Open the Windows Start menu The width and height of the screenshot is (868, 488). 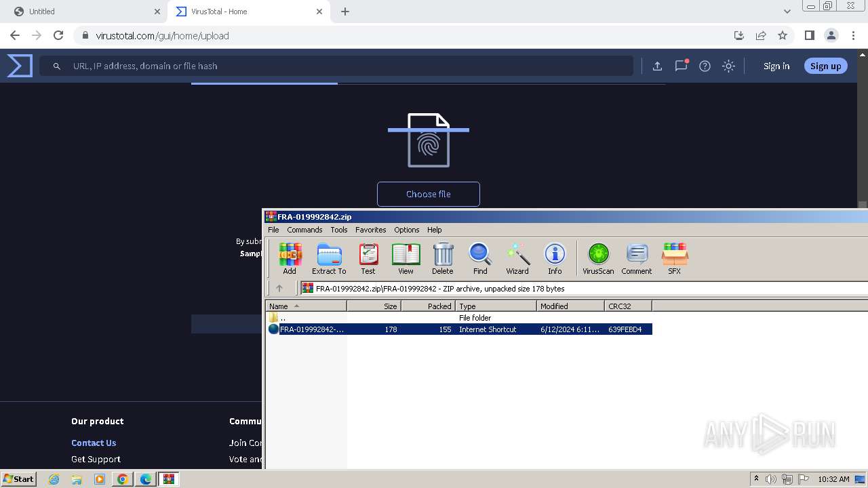tap(18, 479)
